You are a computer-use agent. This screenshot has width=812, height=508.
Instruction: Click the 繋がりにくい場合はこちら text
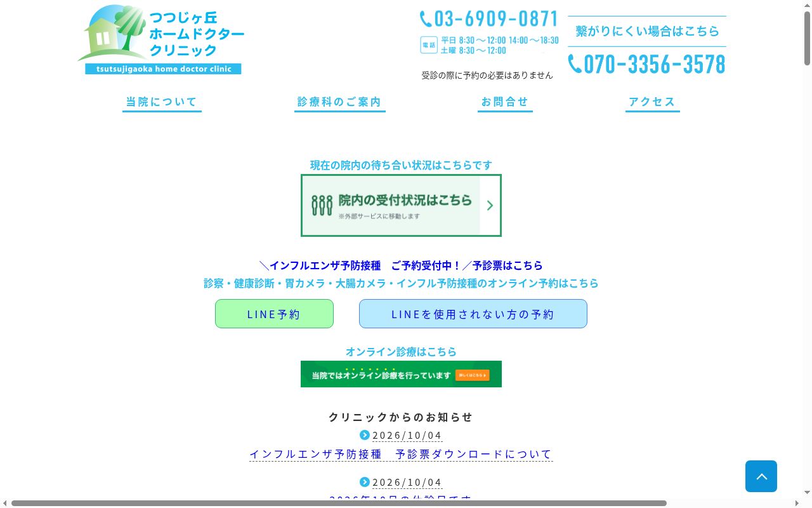648,31
